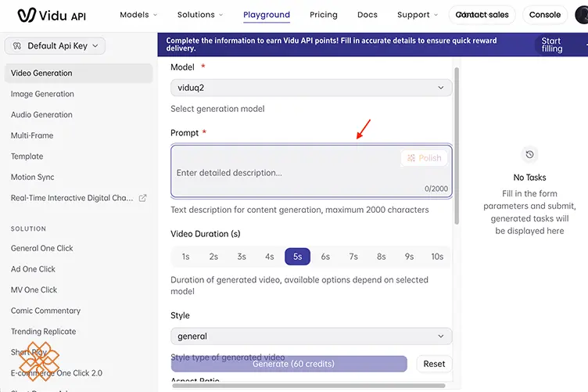Select Audio Generation in the sidebar

click(x=41, y=115)
